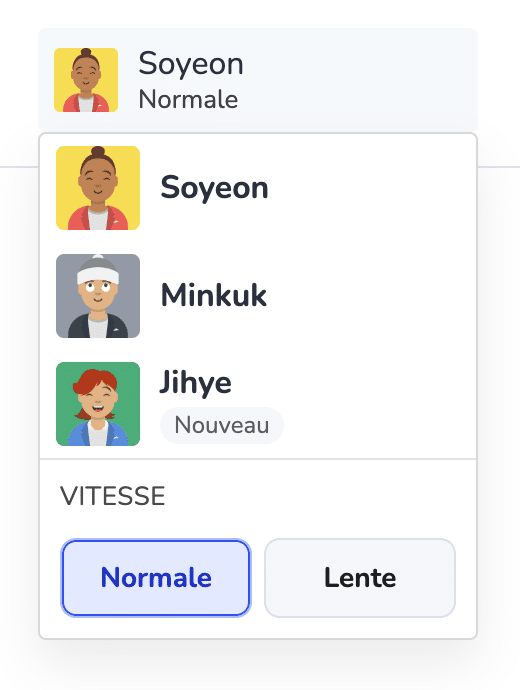Select the Minkuk voice name in the list
This screenshot has height=690, width=520.
click(x=214, y=295)
